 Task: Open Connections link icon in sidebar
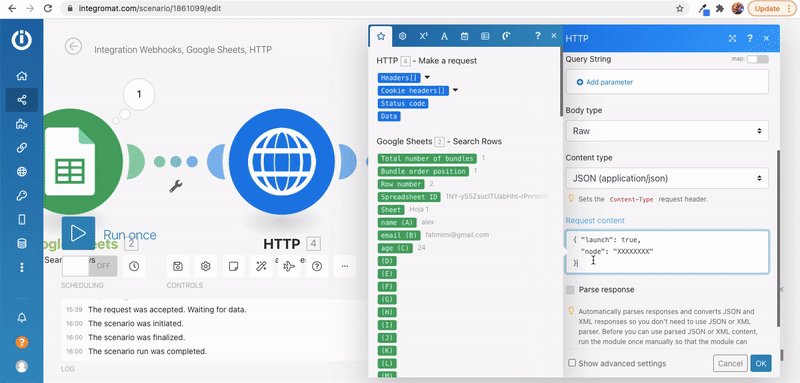(21, 148)
